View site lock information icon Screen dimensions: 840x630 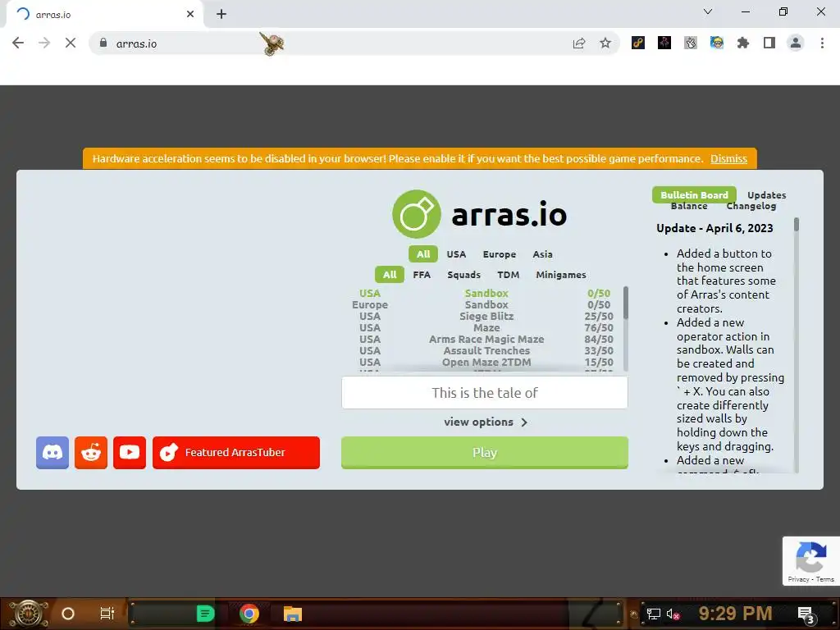[103, 43]
